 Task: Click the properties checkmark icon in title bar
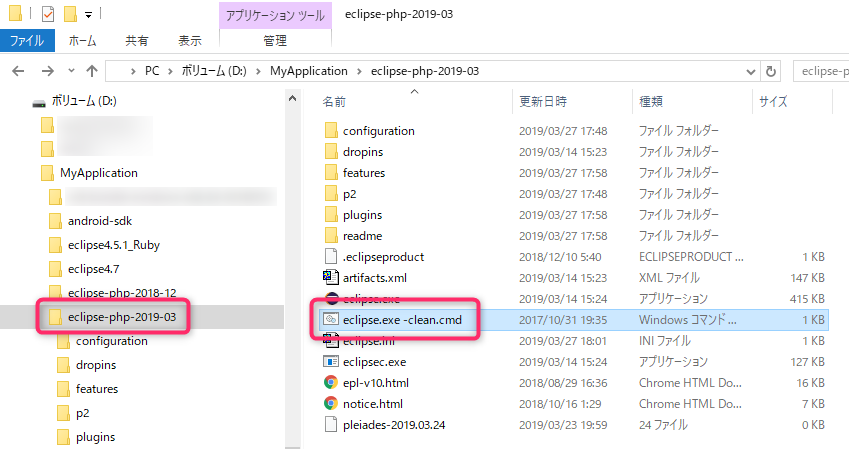point(48,14)
